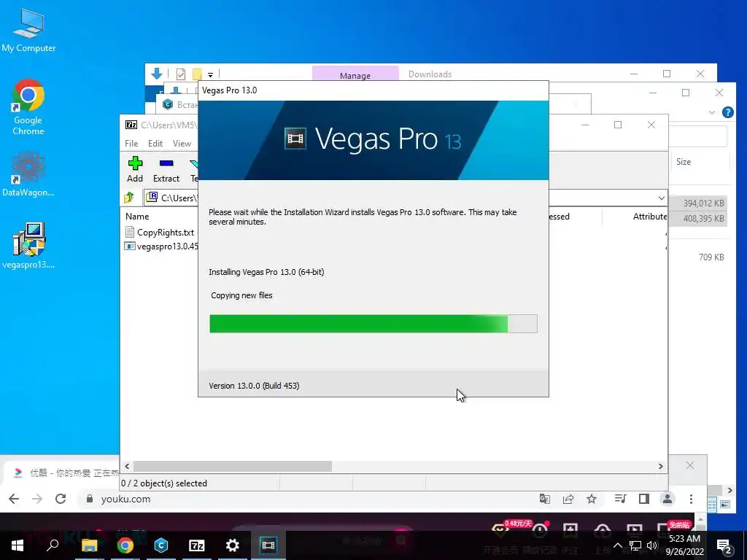Image resolution: width=747 pixels, height=560 pixels.
Task: Open the View menu in 7-Zip
Action: (182, 144)
